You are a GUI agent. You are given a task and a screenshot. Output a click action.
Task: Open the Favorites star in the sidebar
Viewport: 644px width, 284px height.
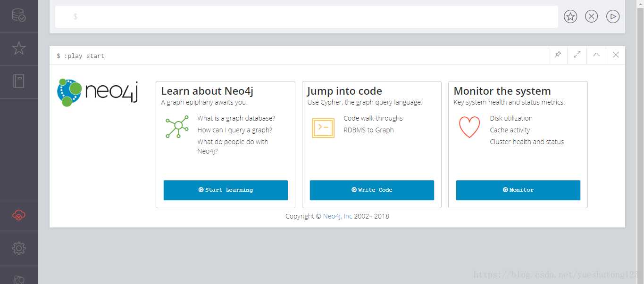tap(19, 48)
